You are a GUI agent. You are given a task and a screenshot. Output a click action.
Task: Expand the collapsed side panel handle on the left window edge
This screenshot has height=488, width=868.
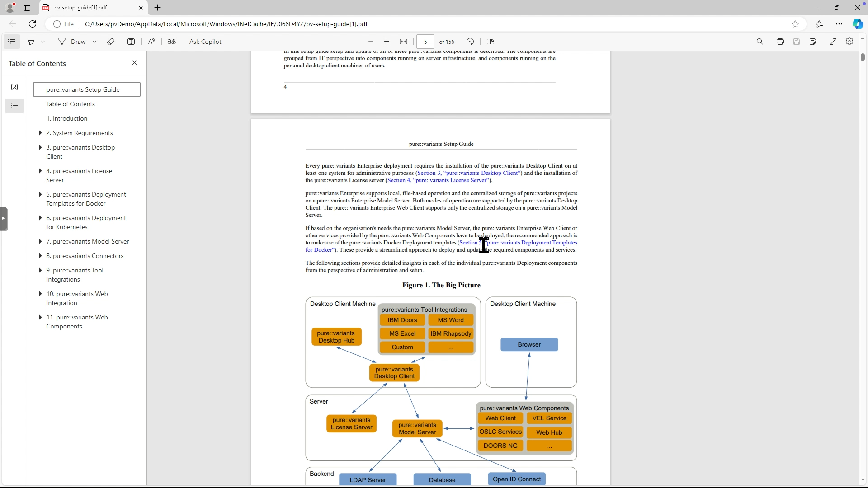[x=4, y=219]
